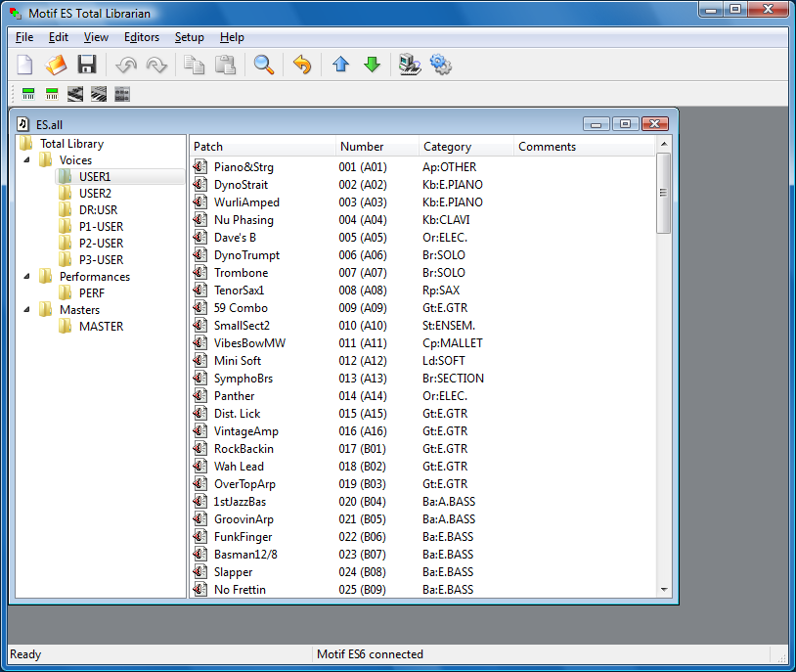Open the Editors menu
Image resolution: width=796 pixels, height=672 pixels.
tap(141, 37)
